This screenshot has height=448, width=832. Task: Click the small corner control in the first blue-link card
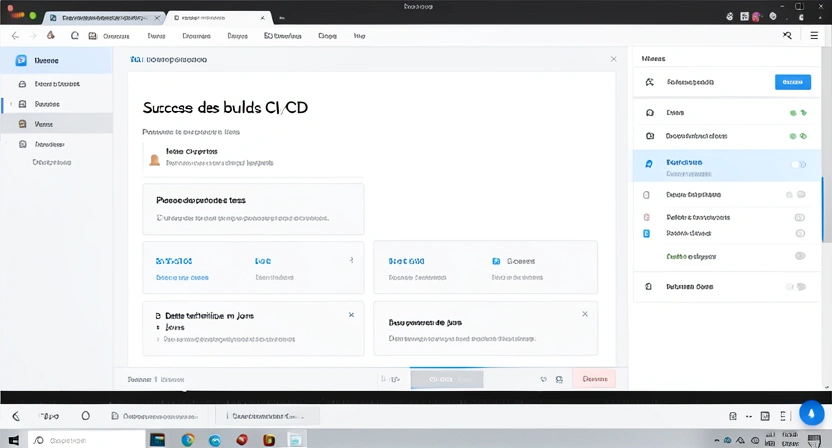point(351,260)
